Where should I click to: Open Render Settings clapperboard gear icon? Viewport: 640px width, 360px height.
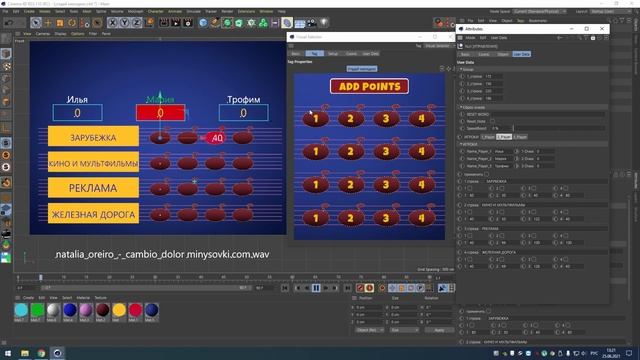click(x=188, y=23)
